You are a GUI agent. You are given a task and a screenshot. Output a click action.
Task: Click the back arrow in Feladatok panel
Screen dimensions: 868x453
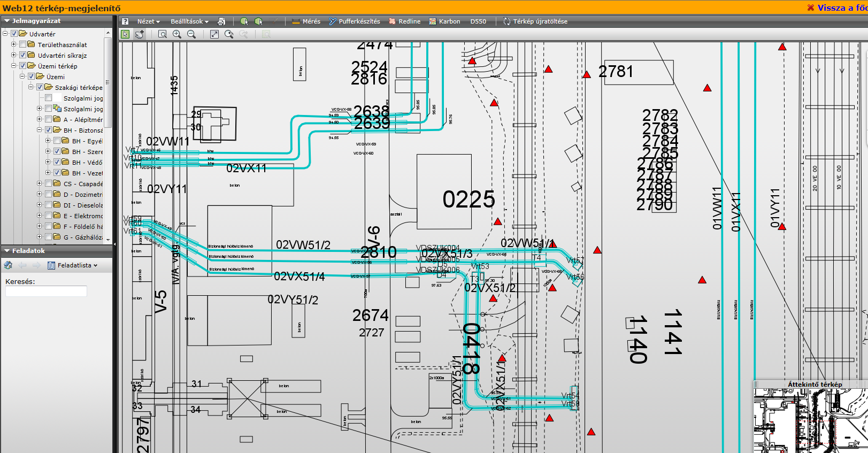coord(22,265)
